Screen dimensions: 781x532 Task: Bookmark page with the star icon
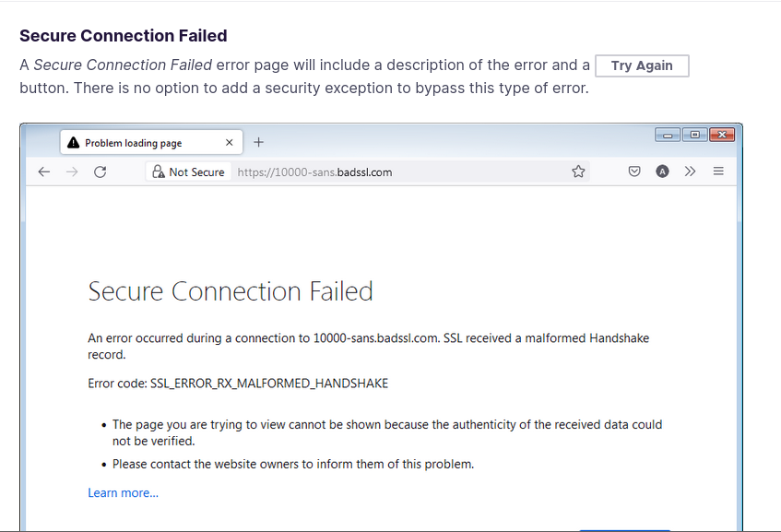578,171
